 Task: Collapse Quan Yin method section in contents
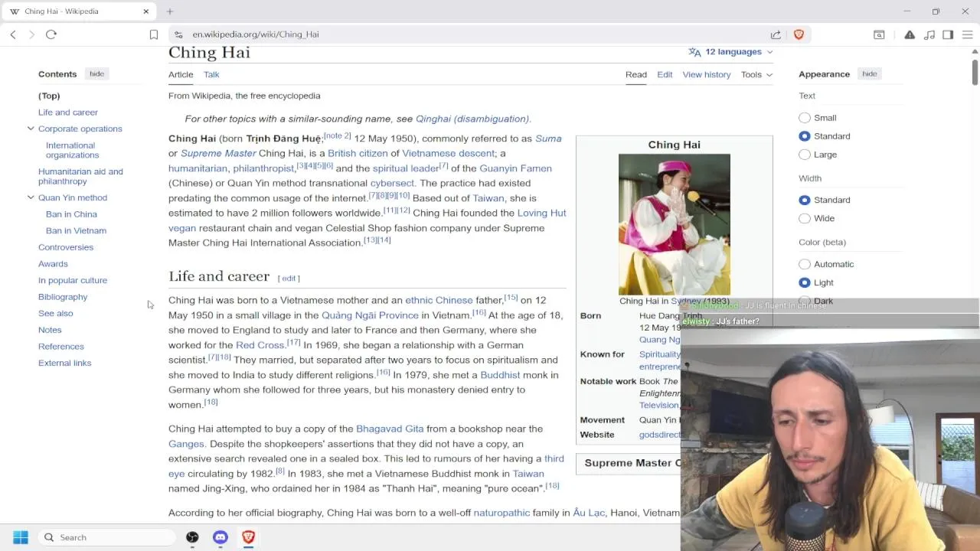(x=31, y=197)
